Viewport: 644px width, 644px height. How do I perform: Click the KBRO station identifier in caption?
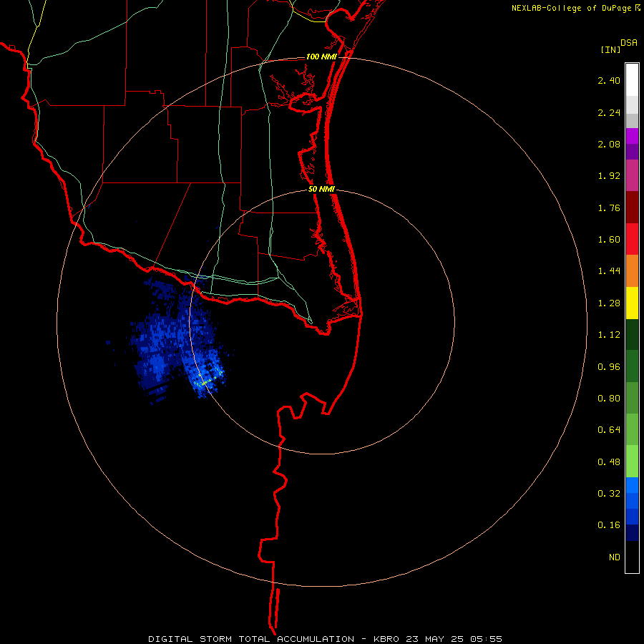[386, 639]
